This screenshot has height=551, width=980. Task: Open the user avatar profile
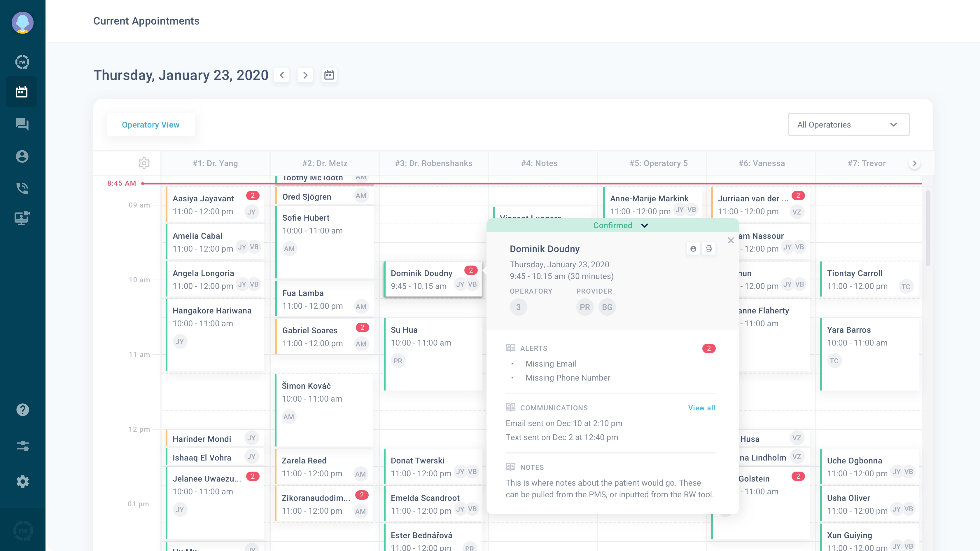[22, 23]
